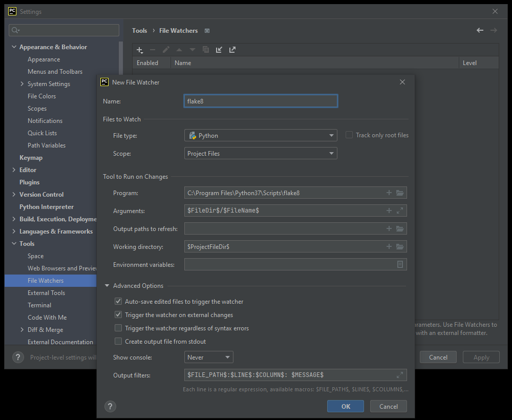Click the Name input field
Image resolution: width=512 pixels, height=420 pixels.
[260, 101]
